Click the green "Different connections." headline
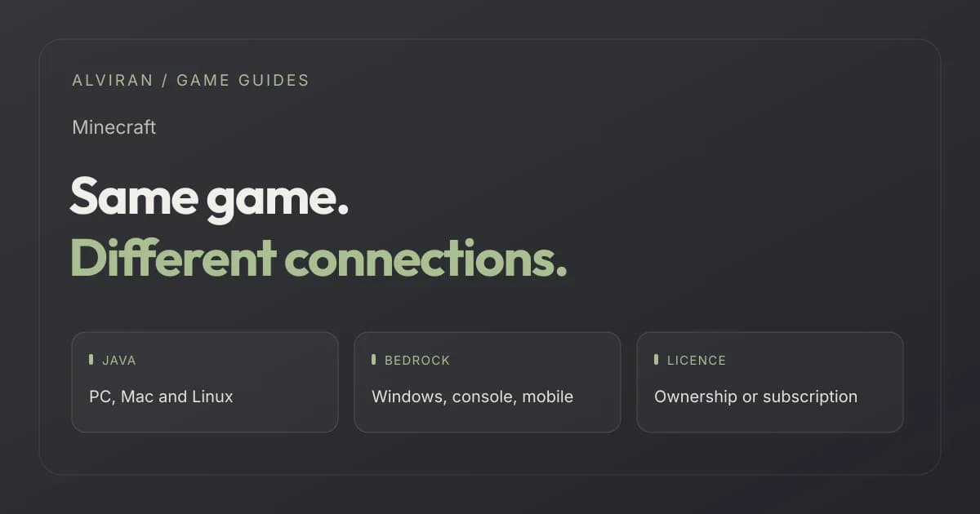The height and width of the screenshot is (514, 980). point(318,259)
